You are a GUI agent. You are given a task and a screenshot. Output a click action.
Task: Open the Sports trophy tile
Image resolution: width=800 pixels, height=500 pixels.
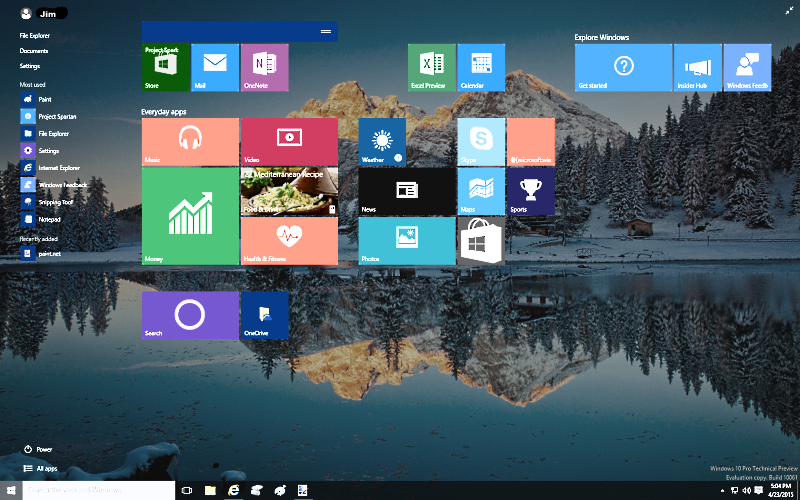point(531,191)
